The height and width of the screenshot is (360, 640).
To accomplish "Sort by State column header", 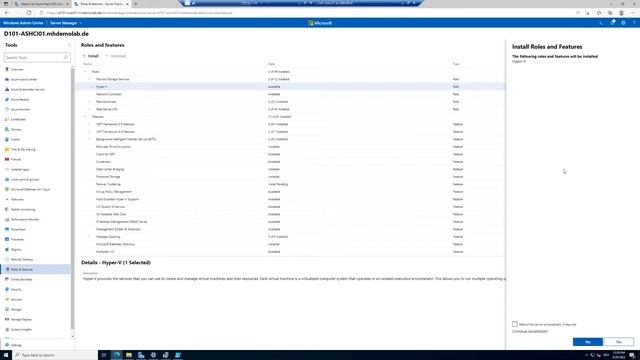I will pyautogui.click(x=271, y=64).
